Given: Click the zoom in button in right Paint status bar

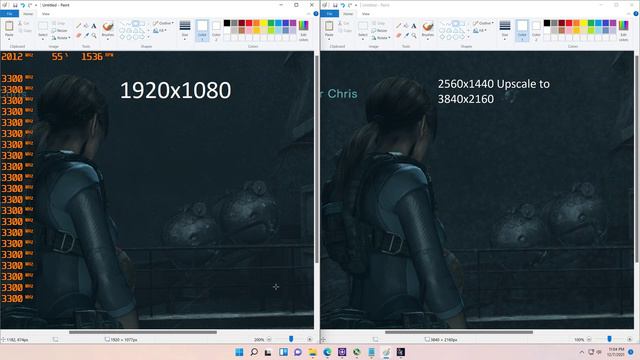Looking at the screenshot, I should point(629,339).
